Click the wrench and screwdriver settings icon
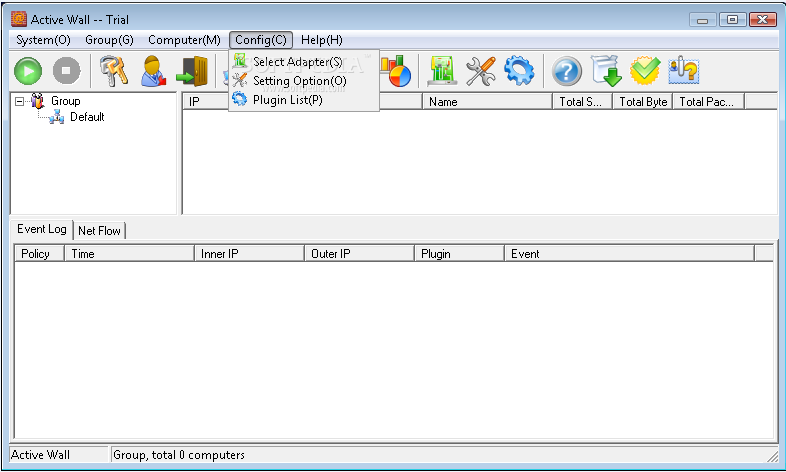This screenshot has height=472, width=786. 481,71
